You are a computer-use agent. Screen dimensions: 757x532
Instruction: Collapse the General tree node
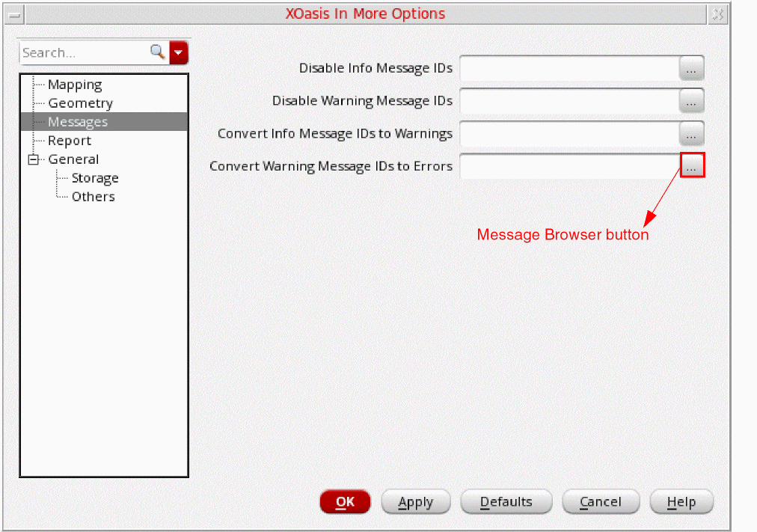click(x=34, y=159)
